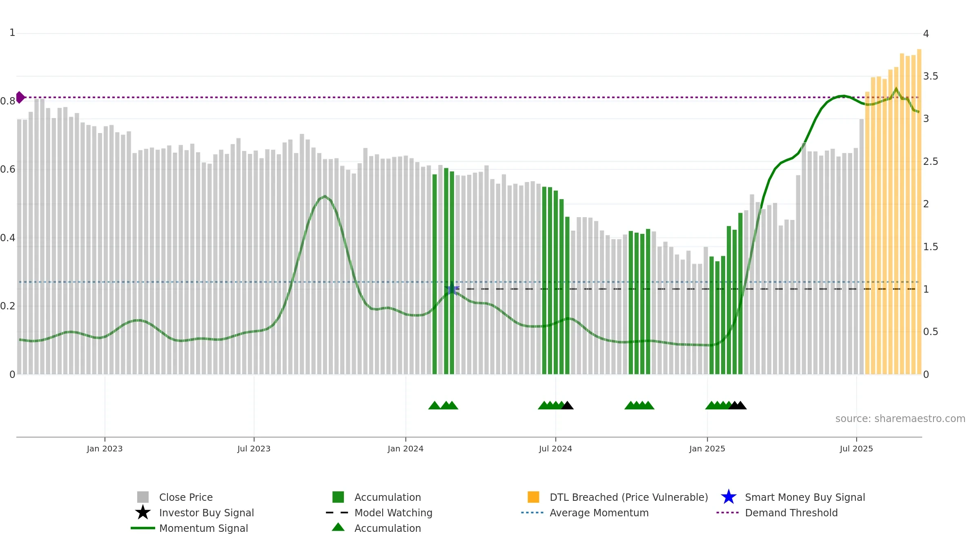Image resolution: width=980 pixels, height=551 pixels.
Task: Click the black Investor Buy Signal star
Action: [143, 513]
